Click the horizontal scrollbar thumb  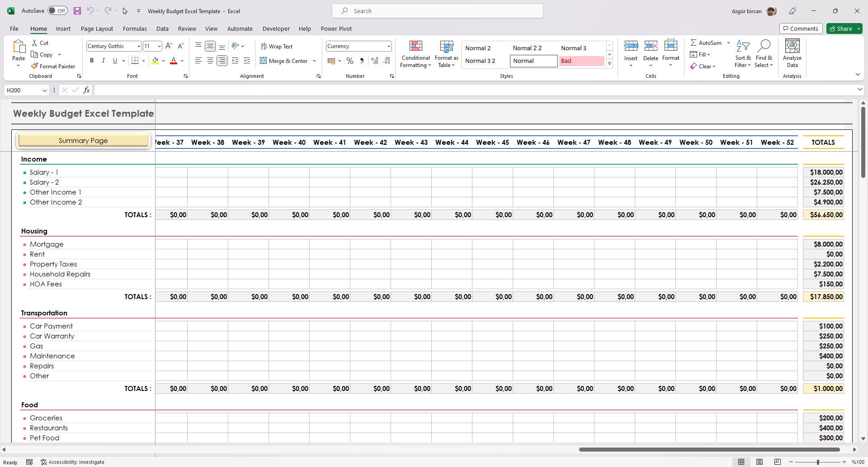(709, 449)
